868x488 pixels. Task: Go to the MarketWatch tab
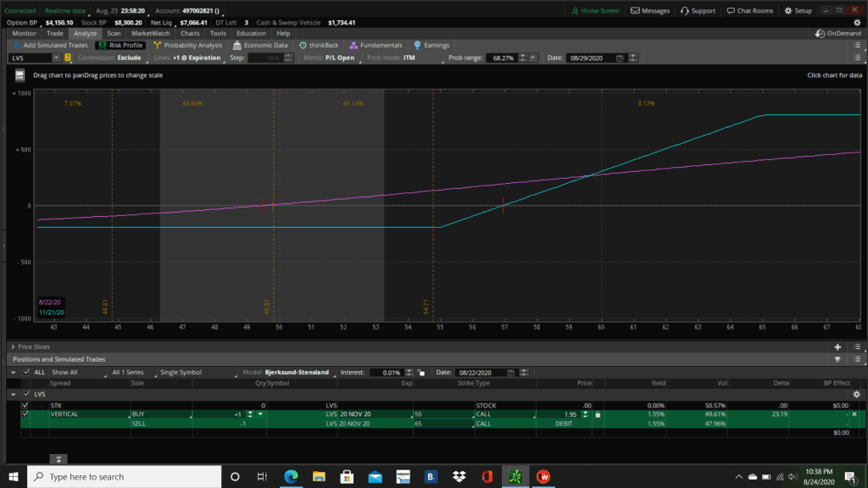pyautogui.click(x=150, y=33)
